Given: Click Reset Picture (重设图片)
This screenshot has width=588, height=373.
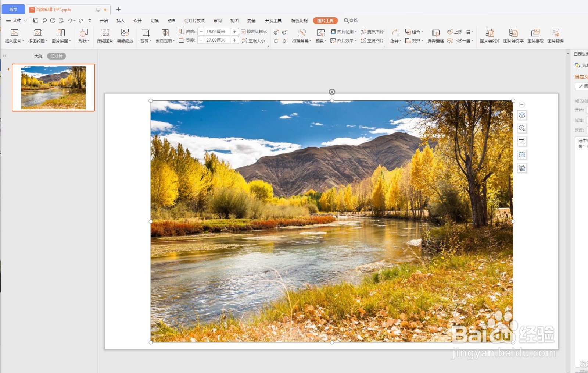Looking at the screenshot, I should point(372,41).
